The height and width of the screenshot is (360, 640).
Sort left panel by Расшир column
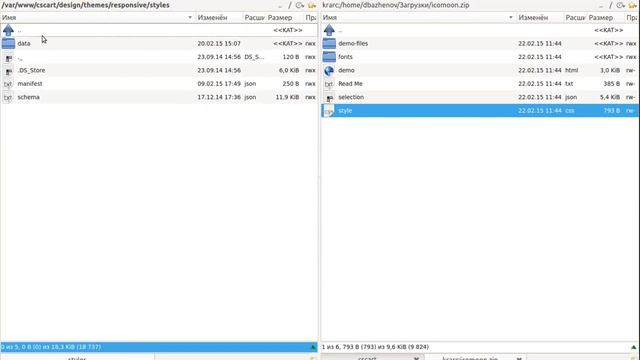[x=255, y=18]
